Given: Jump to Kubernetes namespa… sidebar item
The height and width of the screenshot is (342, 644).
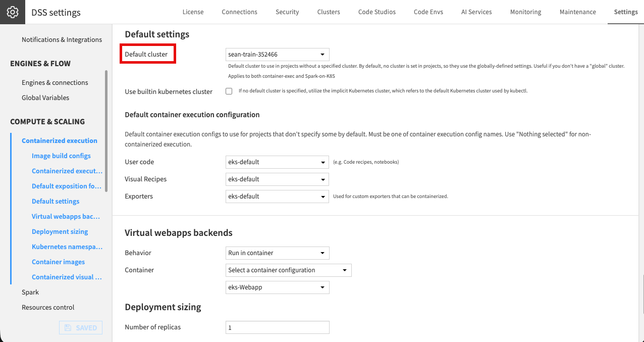Looking at the screenshot, I should [x=67, y=247].
